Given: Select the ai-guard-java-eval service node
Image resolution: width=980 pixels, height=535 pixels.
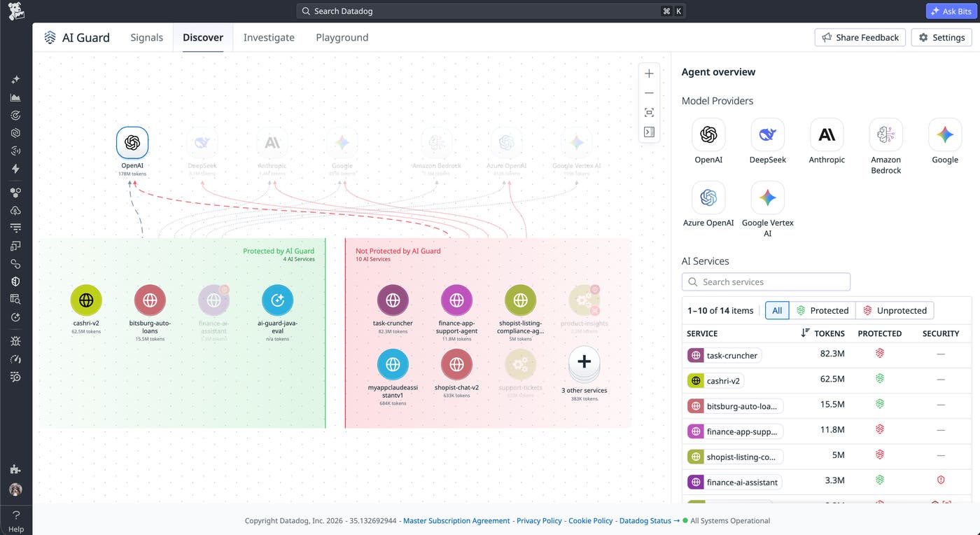Looking at the screenshot, I should click(277, 300).
